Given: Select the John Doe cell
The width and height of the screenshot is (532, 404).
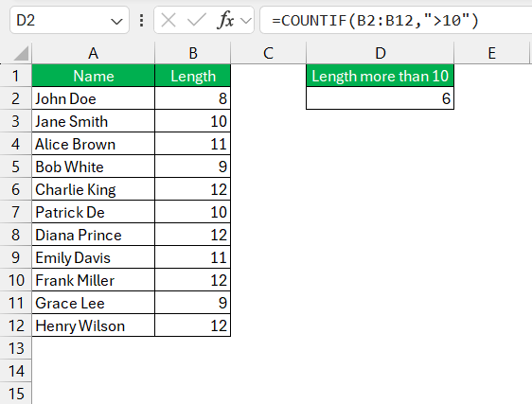Looking at the screenshot, I should point(94,98).
